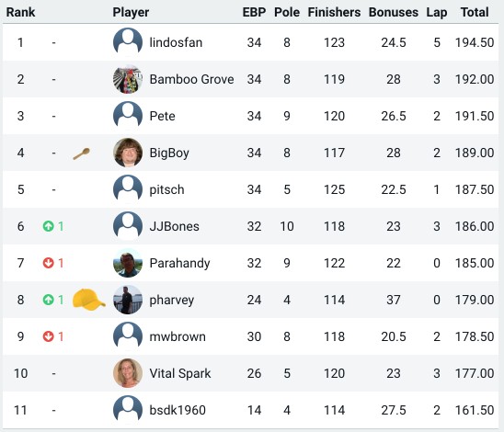Click pharvey's green up-arrow rank icon
This screenshot has width=504, height=432.
pyautogui.click(x=48, y=300)
